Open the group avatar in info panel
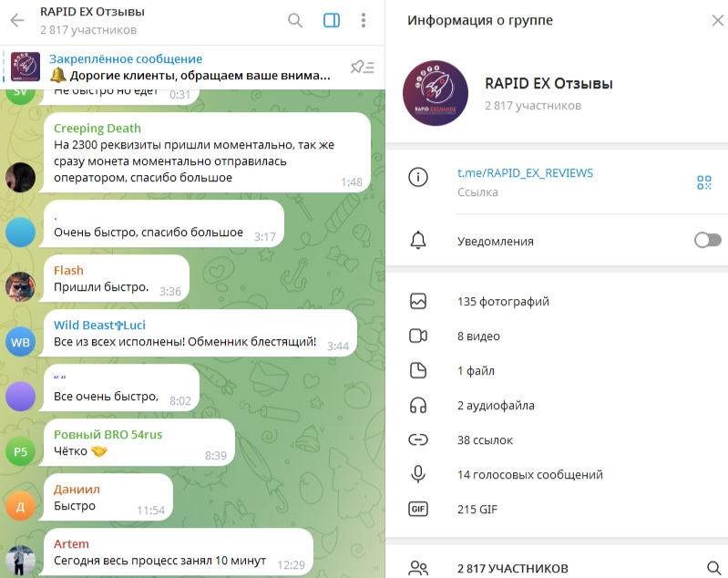The width and height of the screenshot is (728, 578). click(435, 93)
